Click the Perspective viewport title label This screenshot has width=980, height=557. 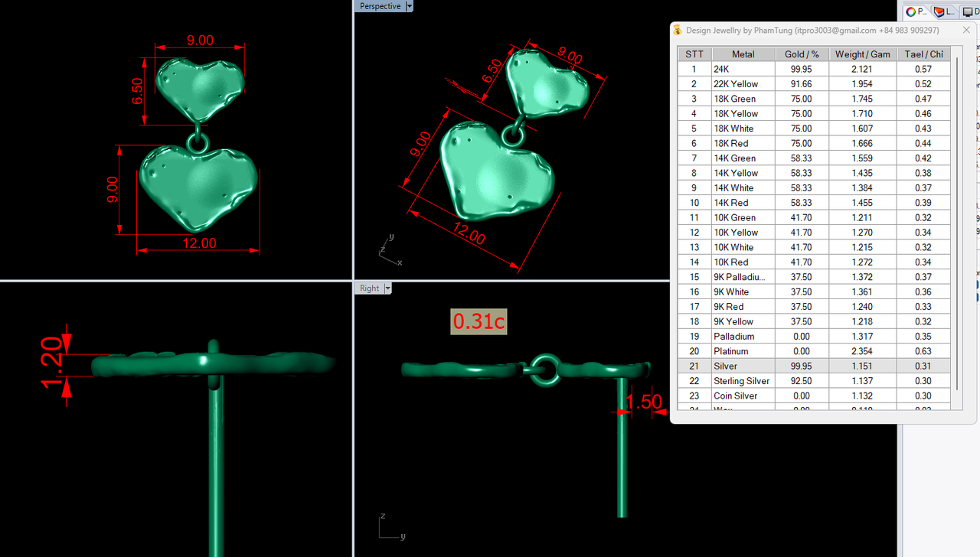click(x=380, y=6)
